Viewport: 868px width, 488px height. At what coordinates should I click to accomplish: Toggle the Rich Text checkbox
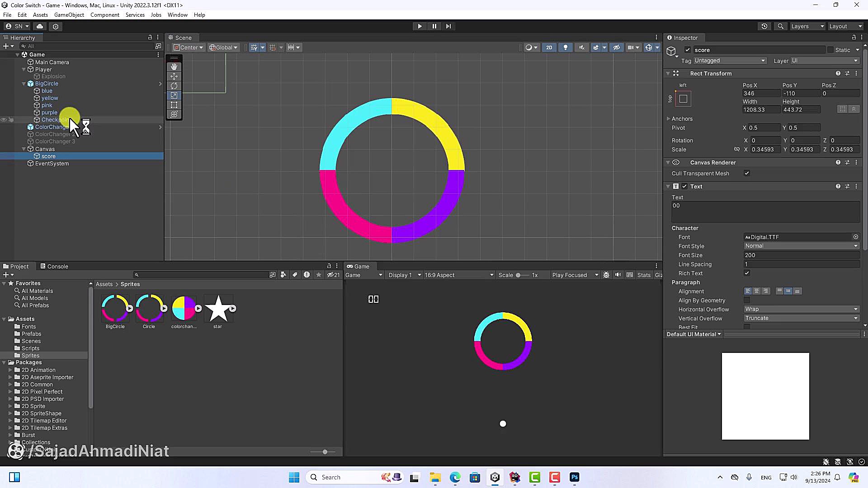747,273
